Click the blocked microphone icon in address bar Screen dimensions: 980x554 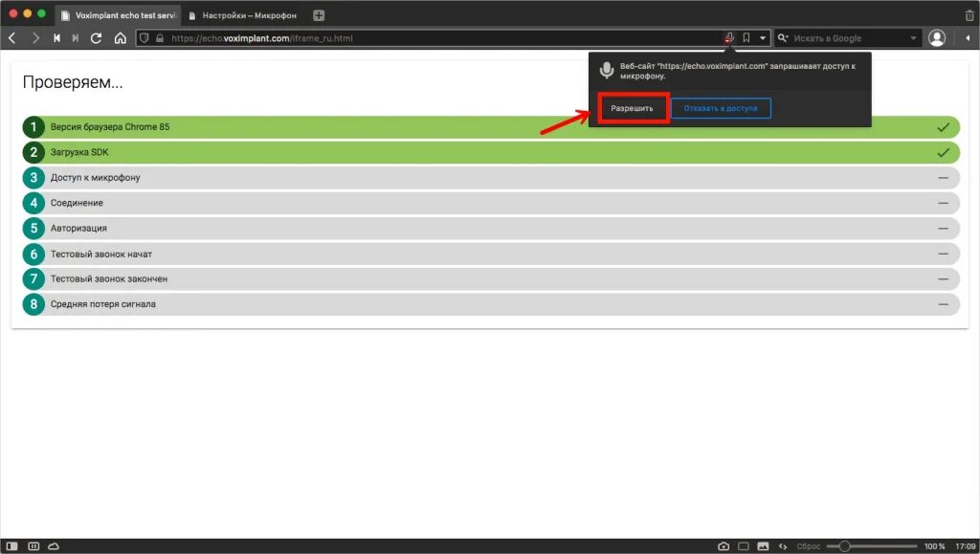(728, 38)
